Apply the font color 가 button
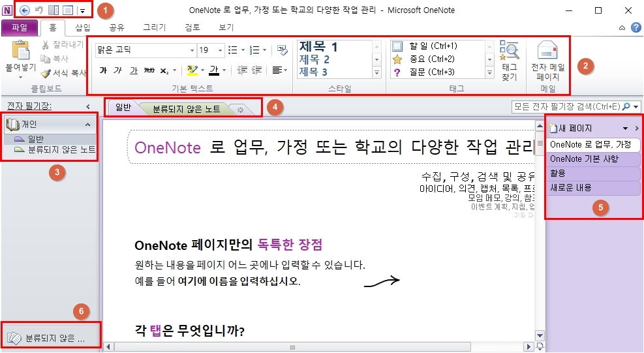 [x=214, y=70]
